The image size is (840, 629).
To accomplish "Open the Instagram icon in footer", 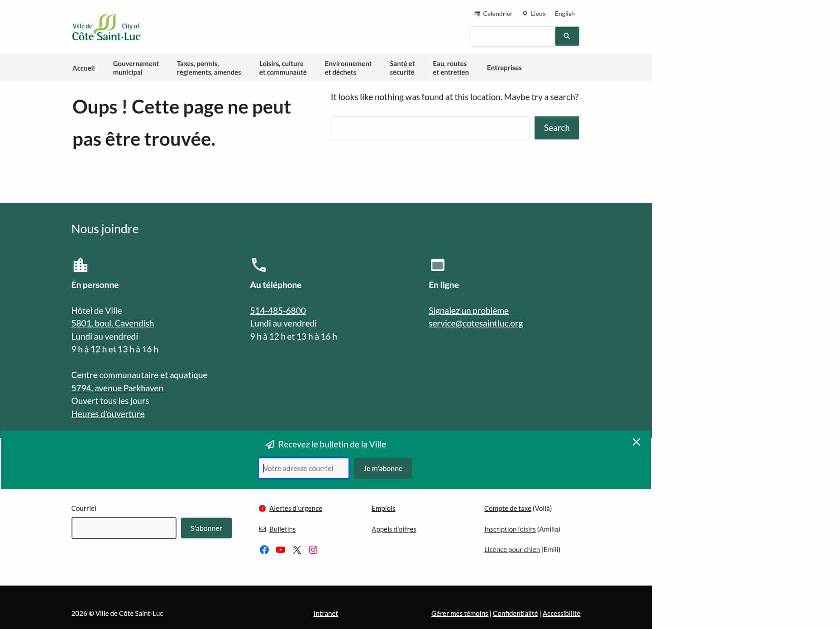I will tap(313, 550).
